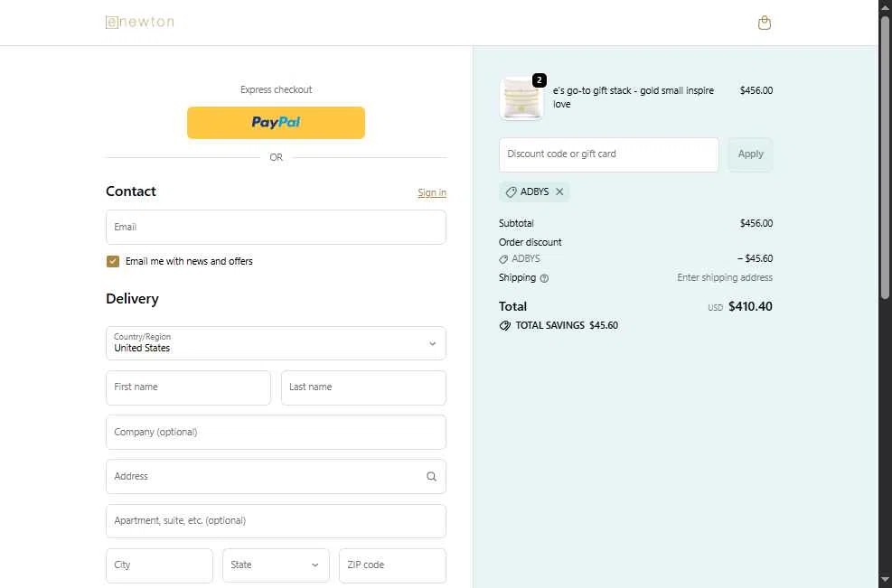Open the shopping bag cart icon
The width and height of the screenshot is (892, 588).
[764, 23]
